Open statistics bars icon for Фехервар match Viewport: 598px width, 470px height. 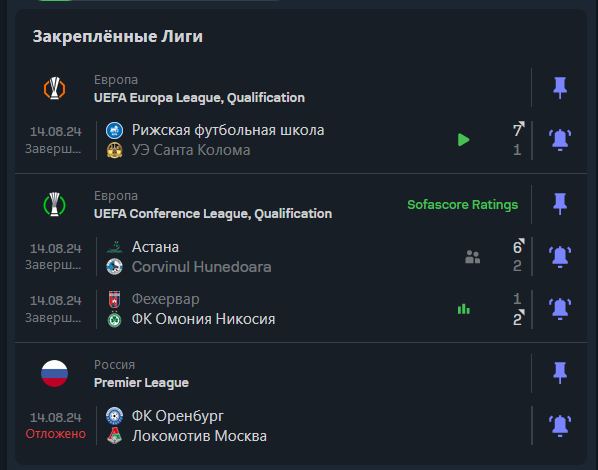pos(464,309)
